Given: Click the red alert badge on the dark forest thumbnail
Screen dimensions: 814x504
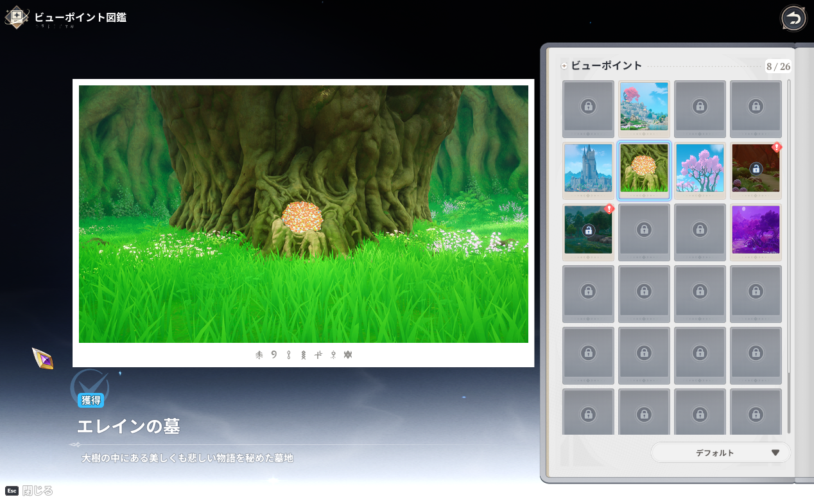Looking at the screenshot, I should pyautogui.click(x=609, y=209).
